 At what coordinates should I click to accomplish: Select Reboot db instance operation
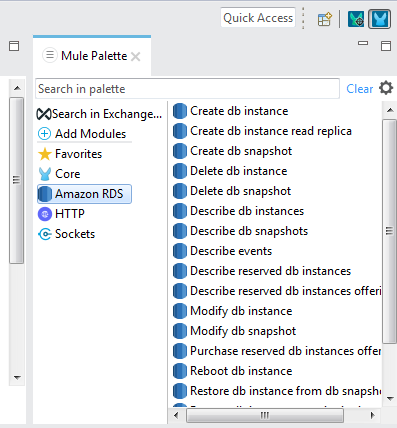[x=233, y=371]
